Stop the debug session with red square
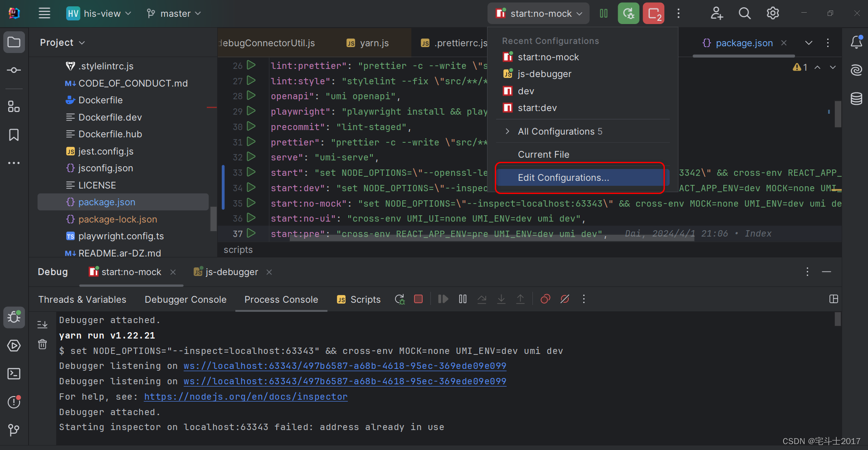This screenshot has width=868, height=450. [419, 299]
